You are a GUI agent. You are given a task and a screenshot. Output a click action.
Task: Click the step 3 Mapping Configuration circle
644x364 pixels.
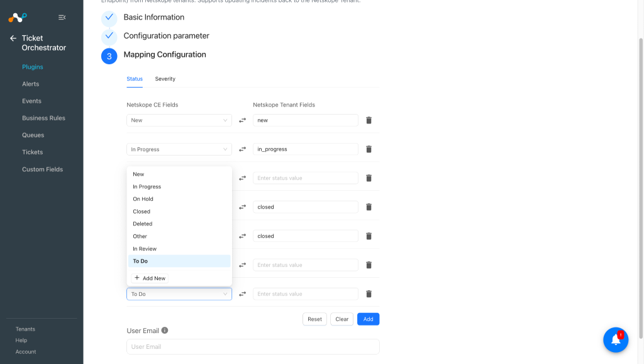(x=109, y=56)
